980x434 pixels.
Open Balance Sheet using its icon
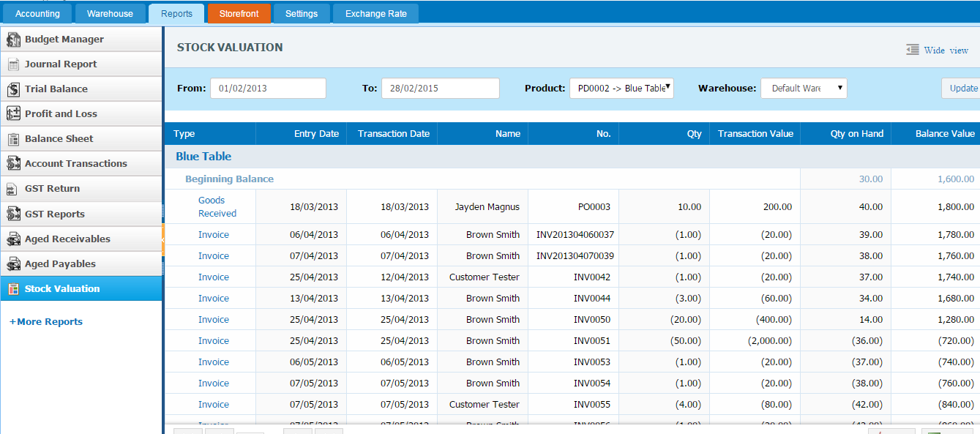coord(13,139)
